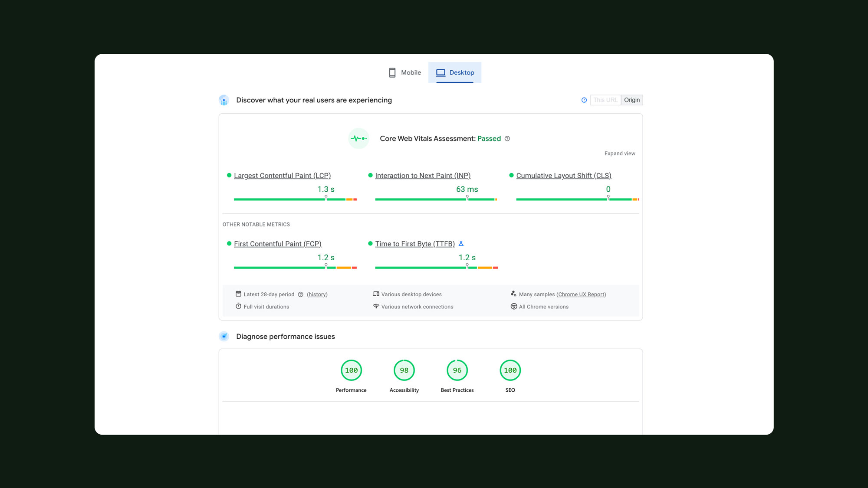Click the SEO score gauge 100
The height and width of the screenshot is (488, 868).
510,370
